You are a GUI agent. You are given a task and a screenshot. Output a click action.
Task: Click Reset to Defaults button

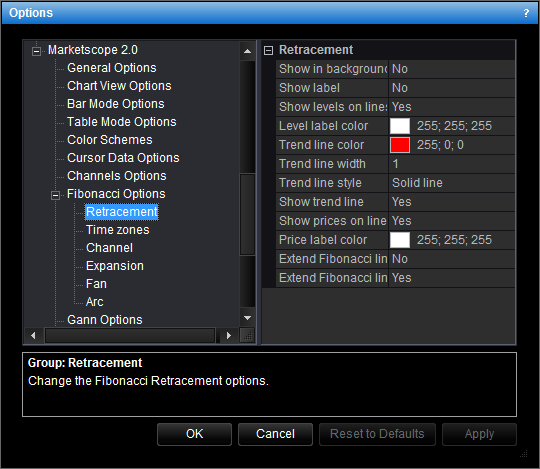coord(377,434)
